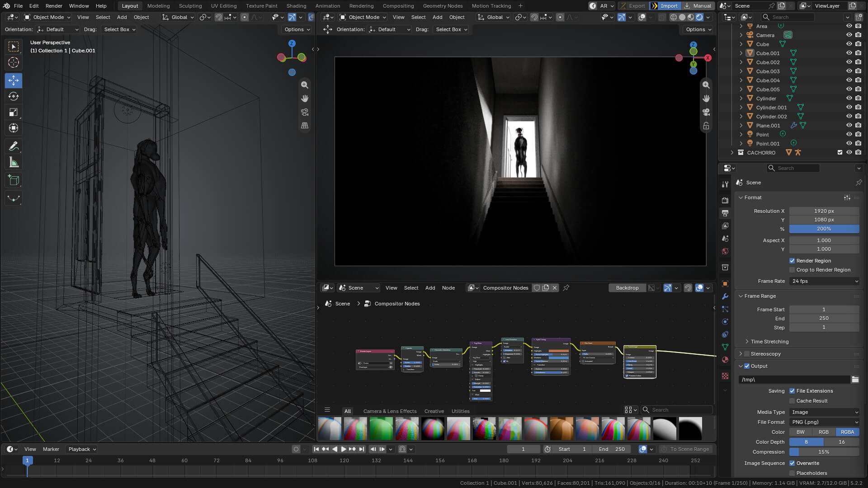The height and width of the screenshot is (488, 868).
Task: Switch to Shading workspace tab
Action: click(296, 6)
